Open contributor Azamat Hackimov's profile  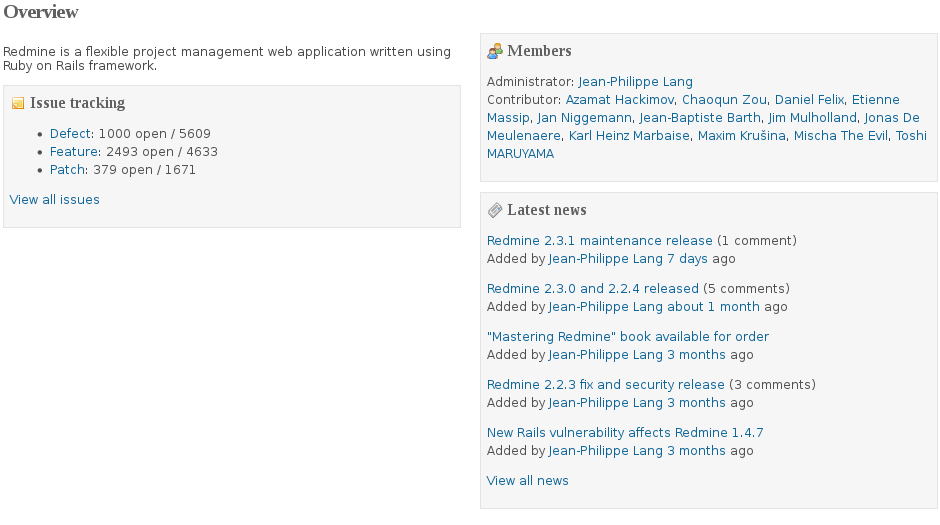click(x=620, y=100)
